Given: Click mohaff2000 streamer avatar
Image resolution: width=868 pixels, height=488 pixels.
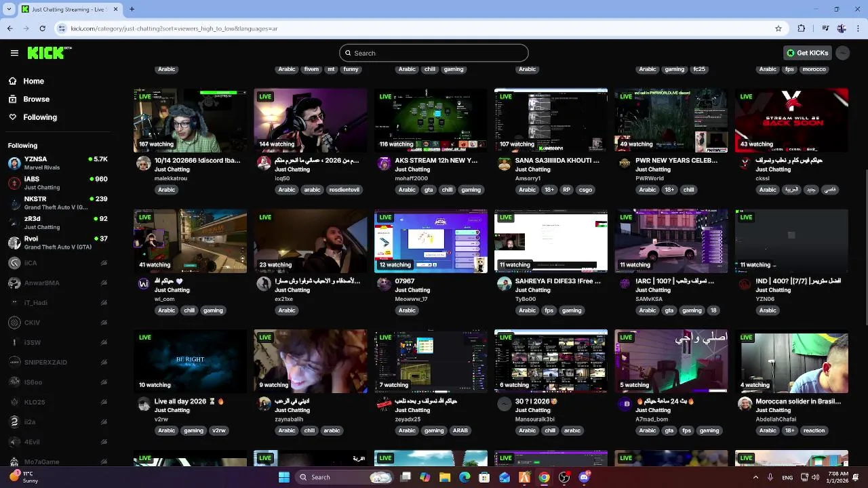Looking at the screenshot, I should [x=384, y=163].
